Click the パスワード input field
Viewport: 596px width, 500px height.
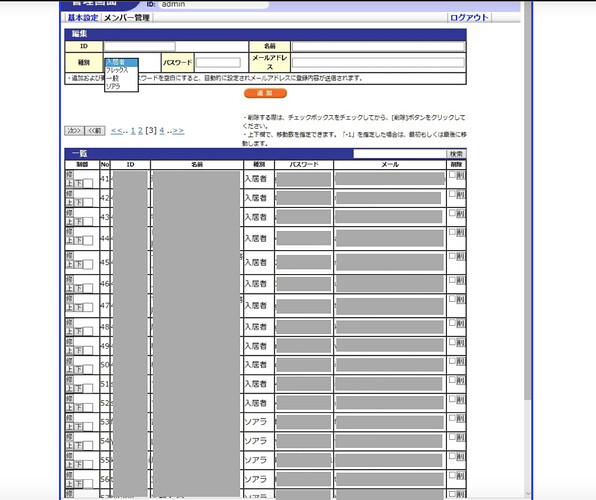218,62
